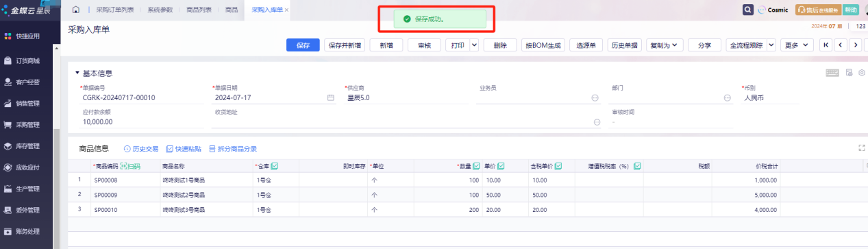This screenshot has height=249, width=868.
Task: Open the global search magnifier icon
Action: pyautogui.click(x=748, y=10)
